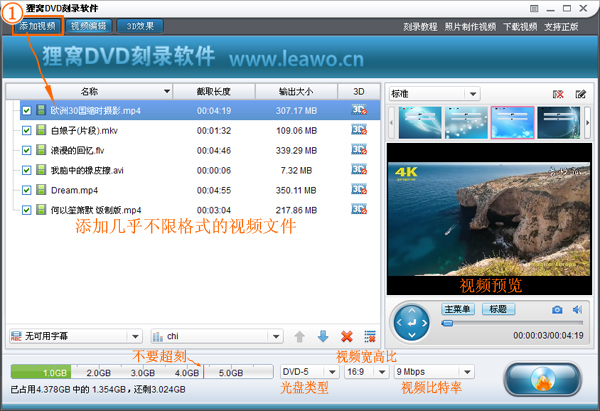This screenshot has width=600, height=411.
Task: Click the 添加视频 (add video) button
Action: click(x=38, y=26)
